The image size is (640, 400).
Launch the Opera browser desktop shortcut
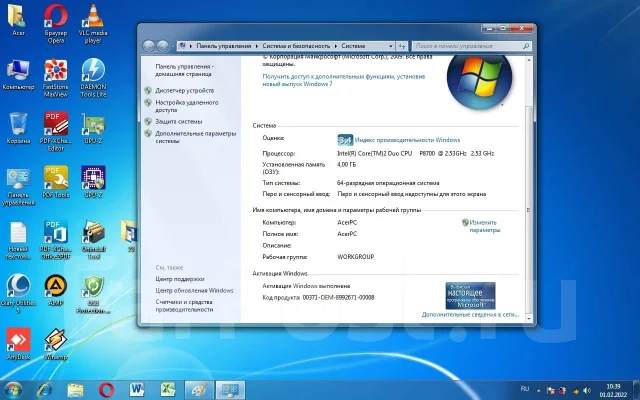click(x=56, y=23)
